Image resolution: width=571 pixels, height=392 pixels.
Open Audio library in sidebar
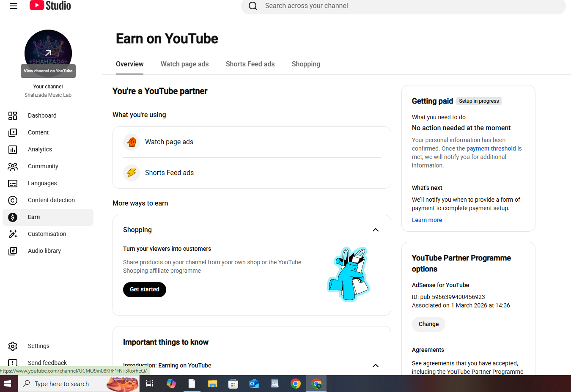[48, 251]
